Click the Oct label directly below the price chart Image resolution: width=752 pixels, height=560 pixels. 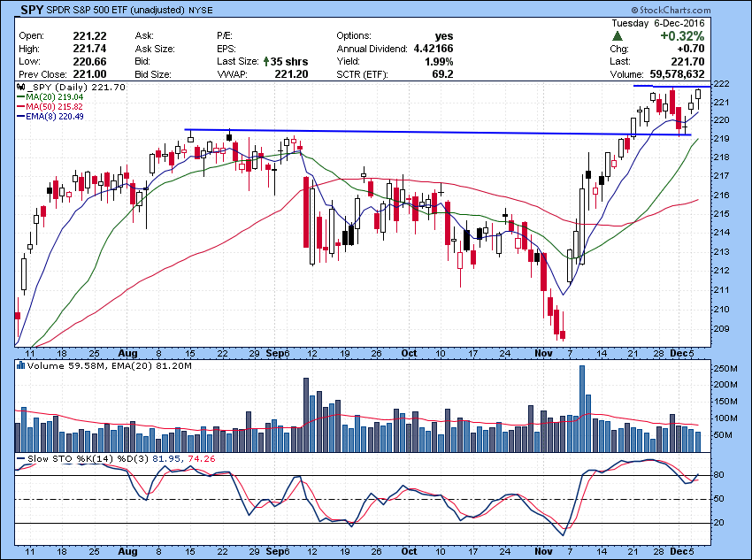tap(409, 353)
